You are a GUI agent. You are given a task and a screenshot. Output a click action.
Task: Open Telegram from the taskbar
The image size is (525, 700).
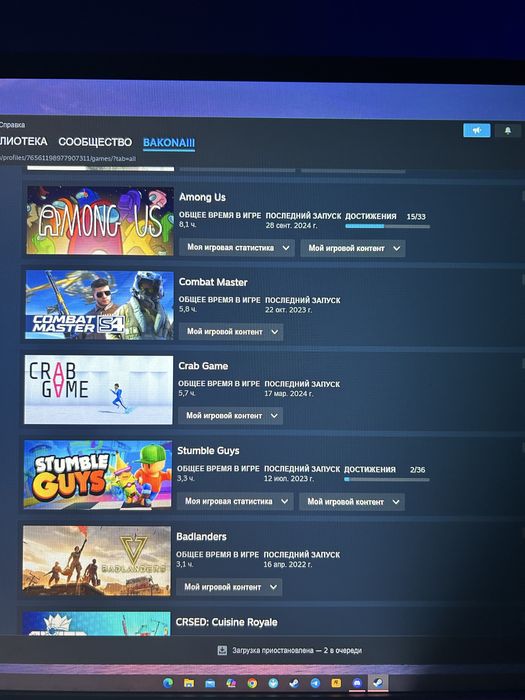[315, 683]
